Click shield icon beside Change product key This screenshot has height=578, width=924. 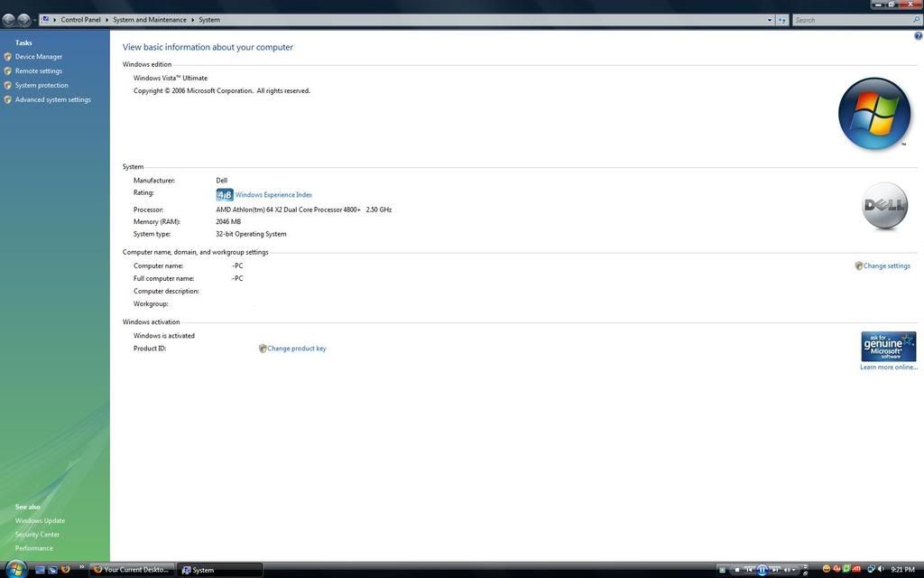[263, 349]
